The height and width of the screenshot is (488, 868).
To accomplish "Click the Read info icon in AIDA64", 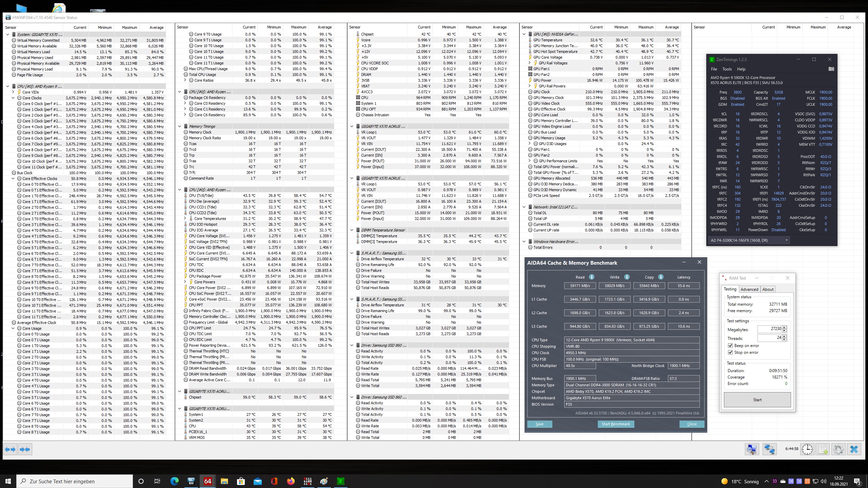I will pos(592,277).
